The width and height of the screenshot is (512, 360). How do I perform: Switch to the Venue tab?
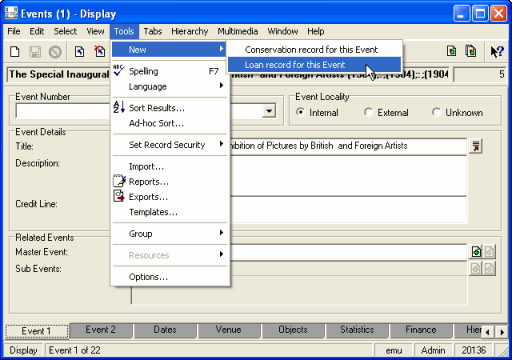click(228, 330)
